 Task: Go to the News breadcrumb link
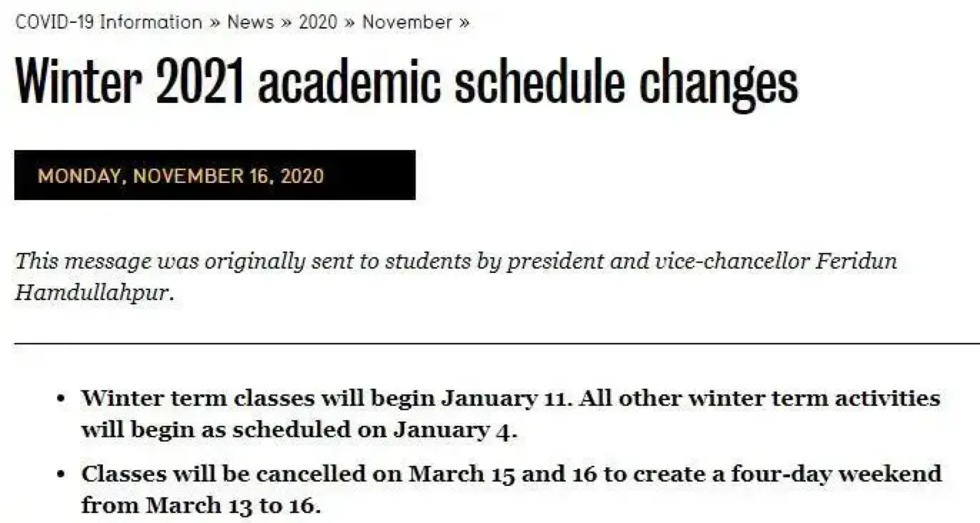point(250,22)
